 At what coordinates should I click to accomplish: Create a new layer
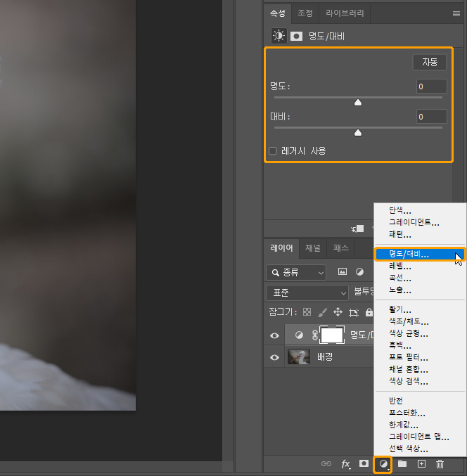(x=421, y=463)
